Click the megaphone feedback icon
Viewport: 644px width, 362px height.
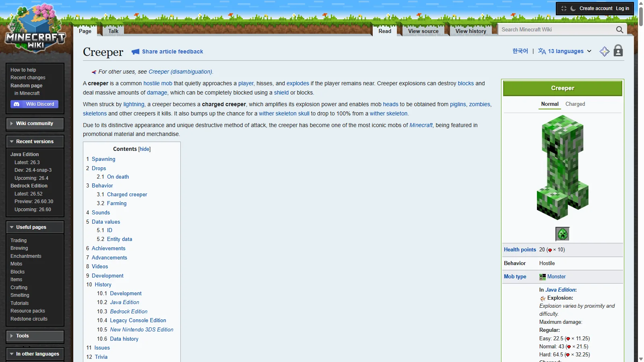pyautogui.click(x=136, y=51)
